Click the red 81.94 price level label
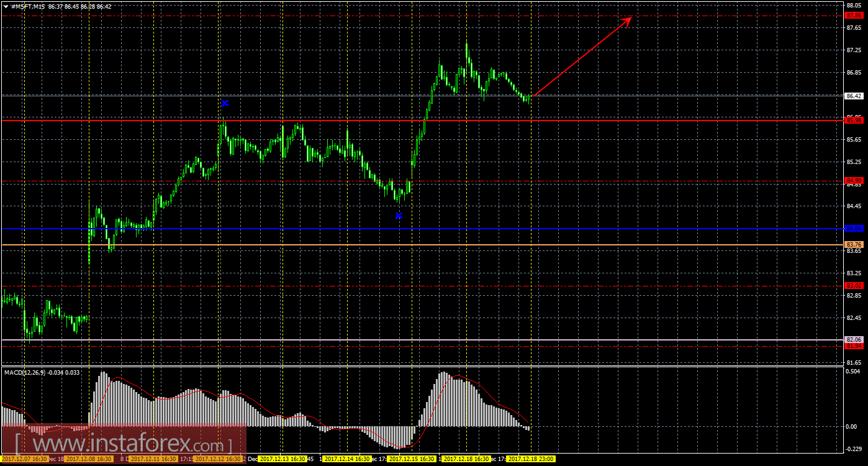 click(x=853, y=346)
